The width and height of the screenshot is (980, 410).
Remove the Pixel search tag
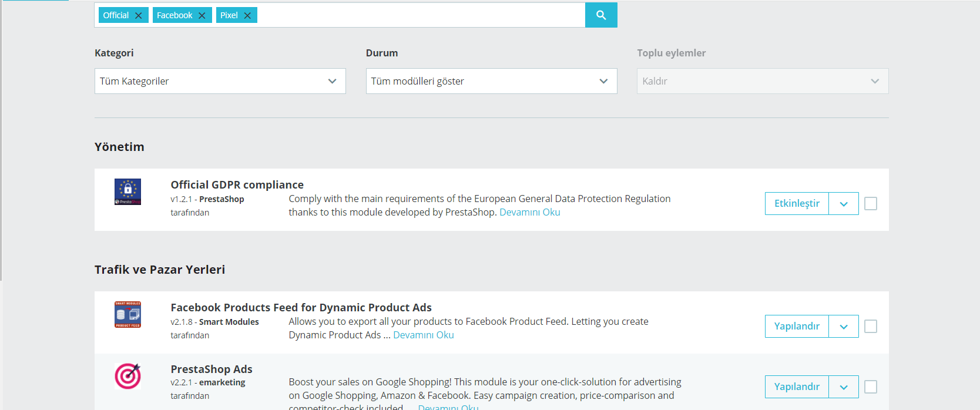pyautogui.click(x=247, y=16)
